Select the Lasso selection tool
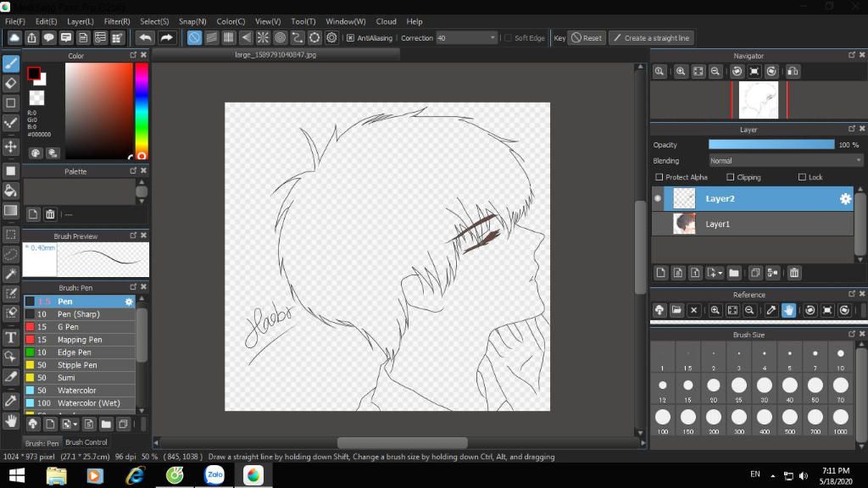 pos(10,254)
